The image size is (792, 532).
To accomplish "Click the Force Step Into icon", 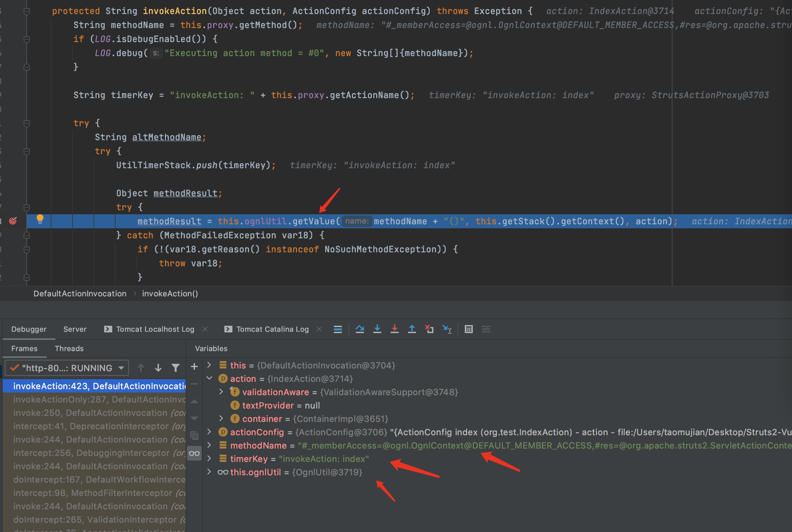I will (x=394, y=329).
